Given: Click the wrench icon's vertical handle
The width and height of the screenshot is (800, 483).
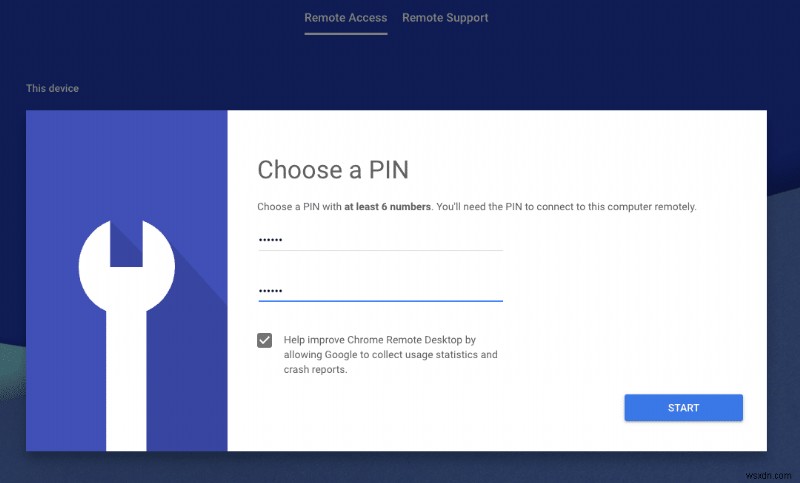Looking at the screenshot, I should click(126, 400).
